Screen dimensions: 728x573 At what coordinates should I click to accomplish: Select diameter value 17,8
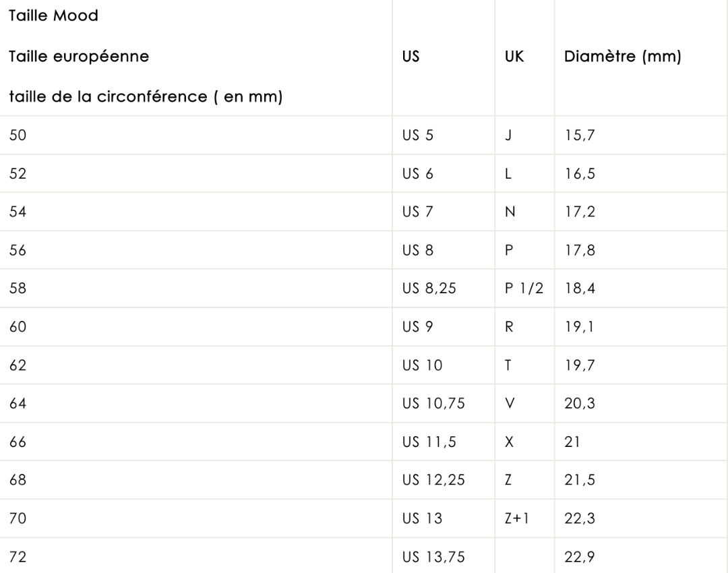coord(580,250)
